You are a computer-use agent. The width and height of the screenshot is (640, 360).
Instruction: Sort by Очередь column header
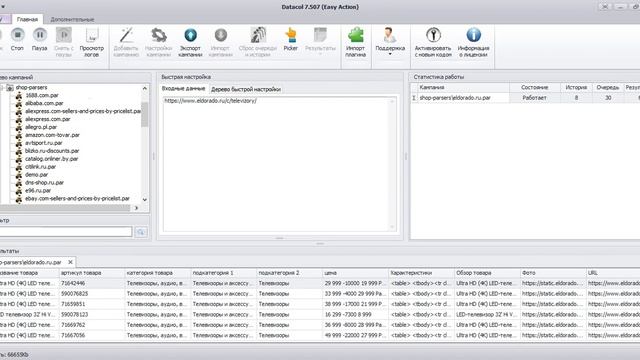pyautogui.click(x=607, y=87)
